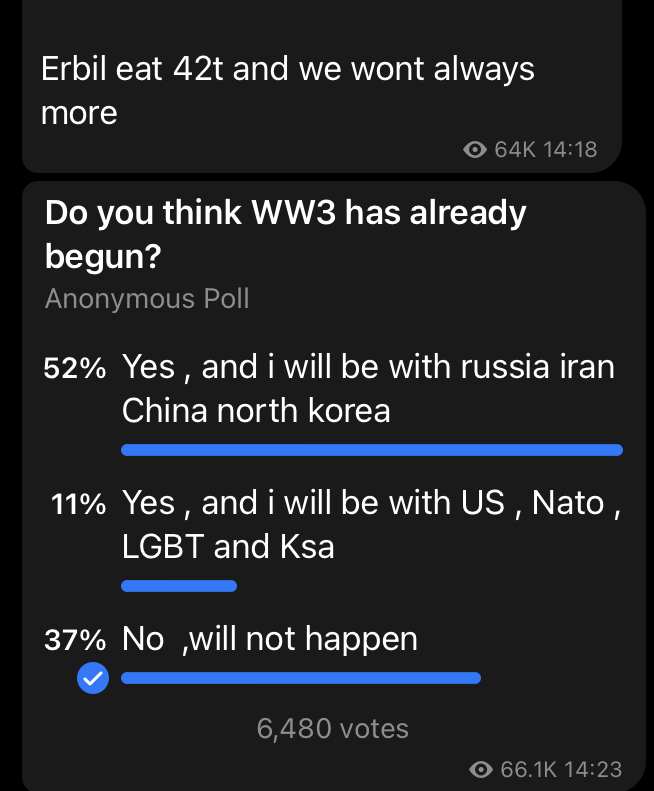Click the 52% result bar

pos(372,450)
